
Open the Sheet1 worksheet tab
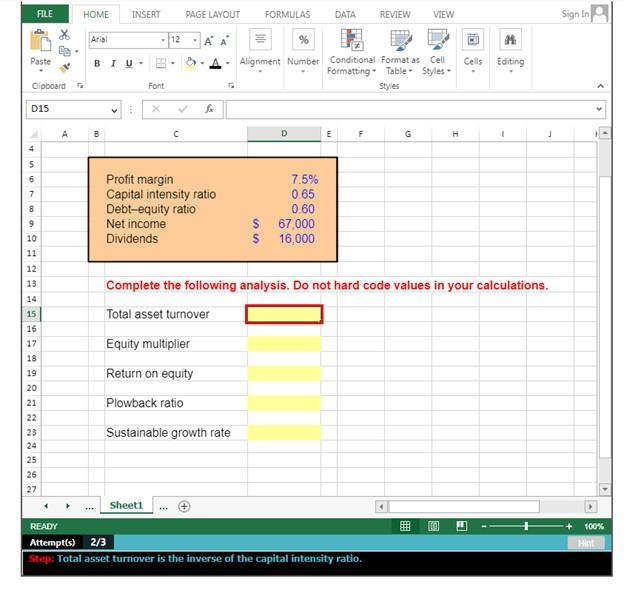126,505
